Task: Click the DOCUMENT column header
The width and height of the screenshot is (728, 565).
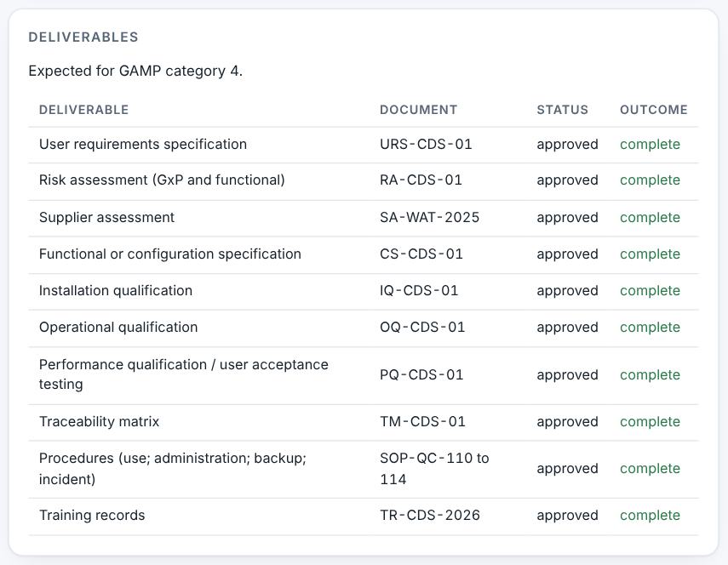Action: (419, 110)
